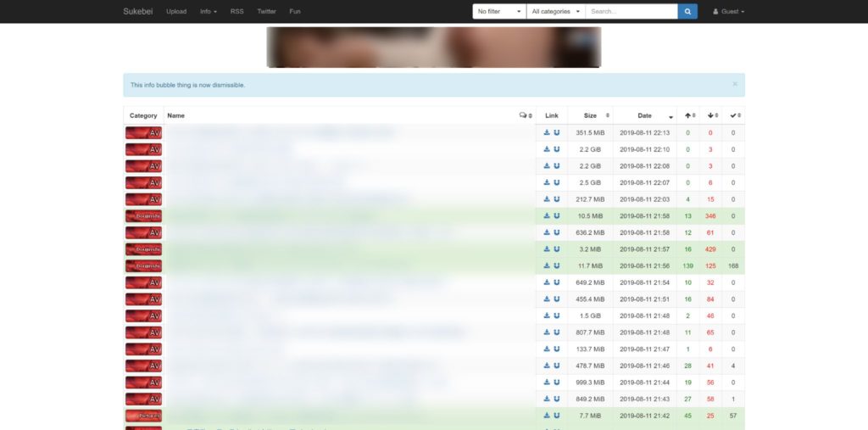Open the Guest user menu
Screen dimensions: 868x430
coord(729,12)
